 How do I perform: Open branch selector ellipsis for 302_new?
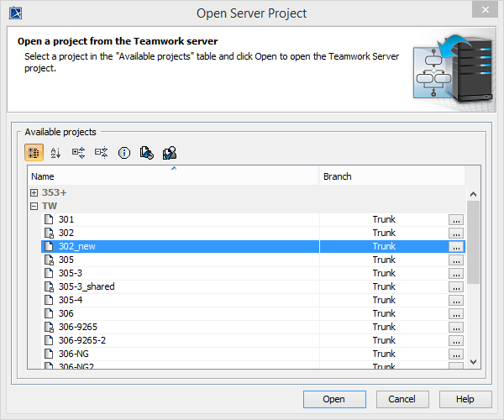tap(456, 247)
